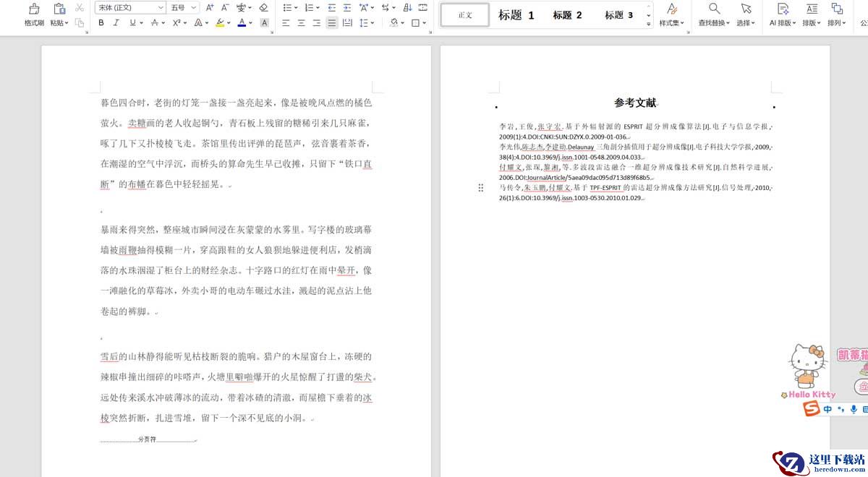
Task: Click the Sogou microphone voice input icon
Action: point(854,409)
